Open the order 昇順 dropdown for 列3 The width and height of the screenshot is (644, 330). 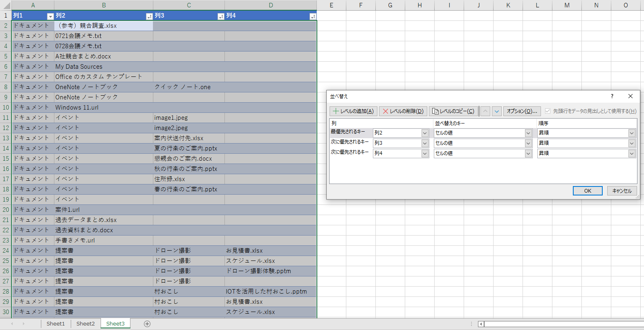(632, 143)
